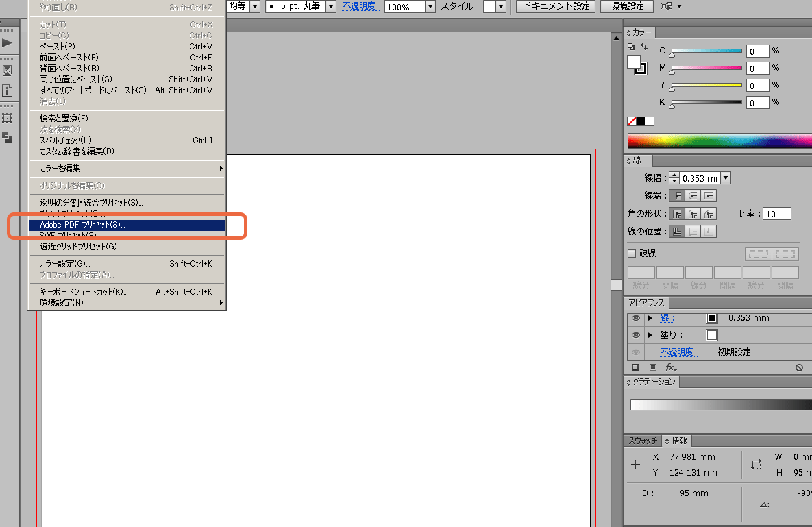Click the K percentage value field
Screen dimensions: 812x527
(x=757, y=103)
